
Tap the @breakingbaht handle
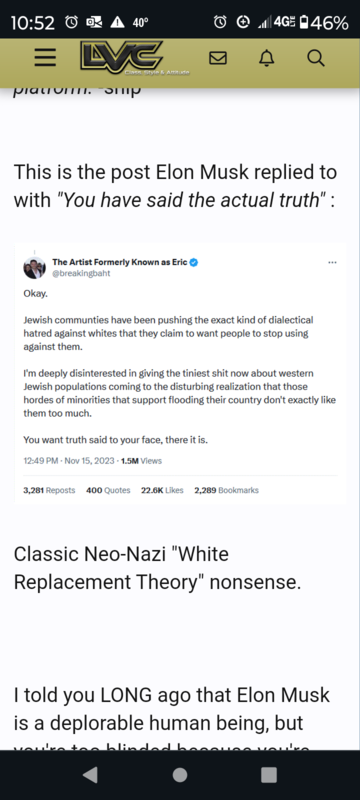[81, 273]
